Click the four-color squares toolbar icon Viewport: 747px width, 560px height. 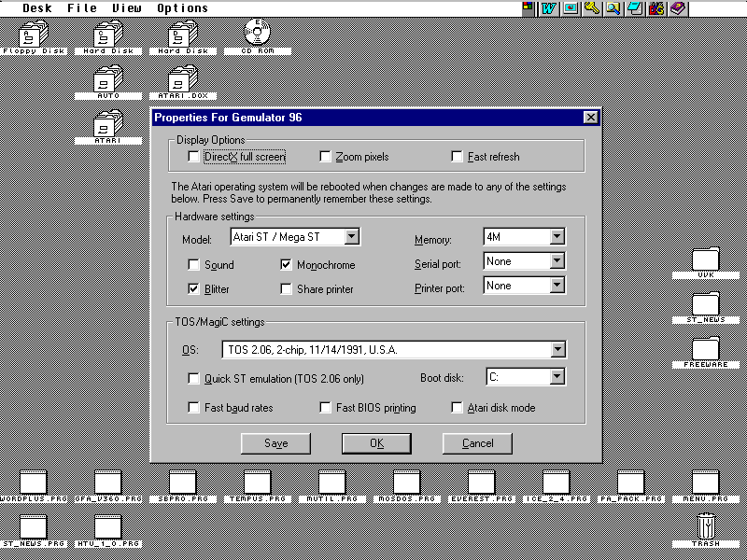(x=528, y=8)
